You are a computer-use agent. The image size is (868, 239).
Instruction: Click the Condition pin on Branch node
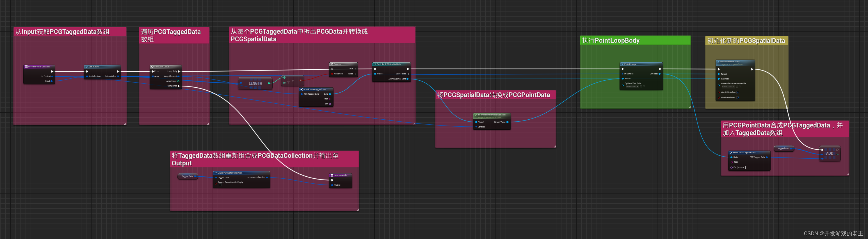click(x=332, y=74)
